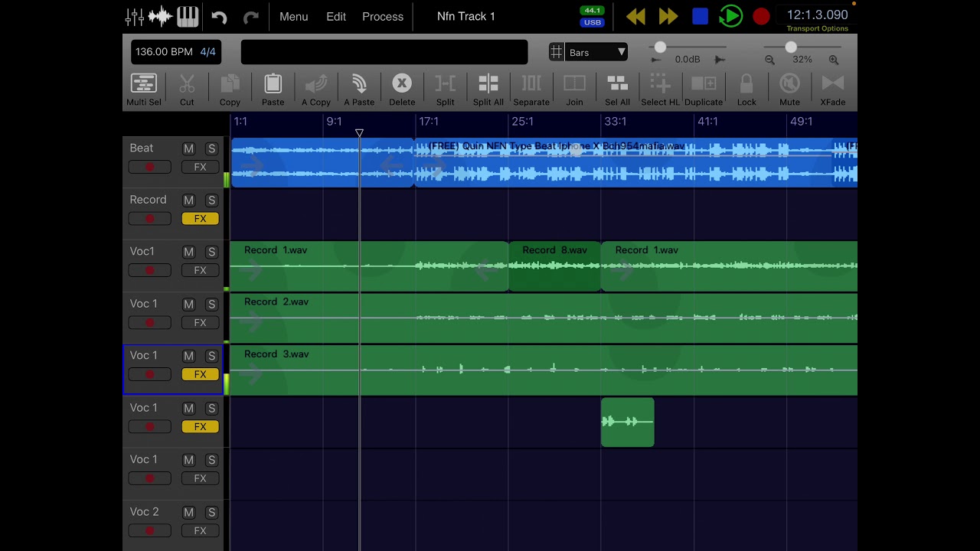Click the Select HL icon
This screenshot has height=551, width=980.
[660, 90]
